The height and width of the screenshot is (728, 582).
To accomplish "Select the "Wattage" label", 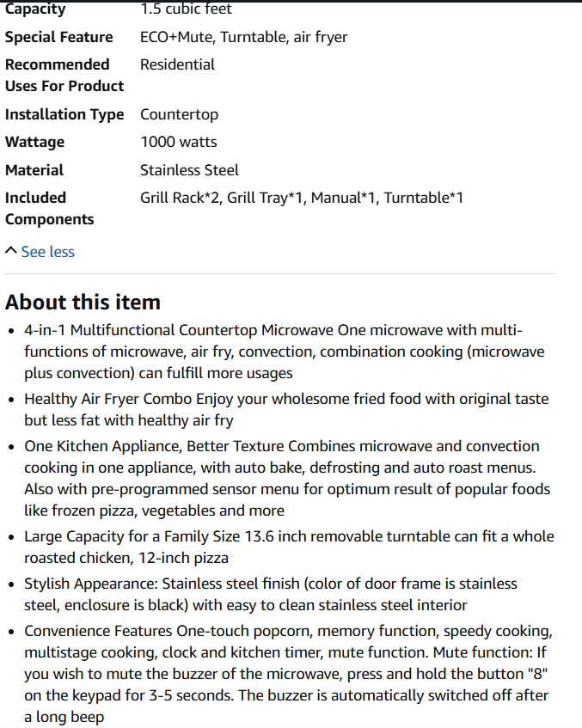I will tap(35, 142).
